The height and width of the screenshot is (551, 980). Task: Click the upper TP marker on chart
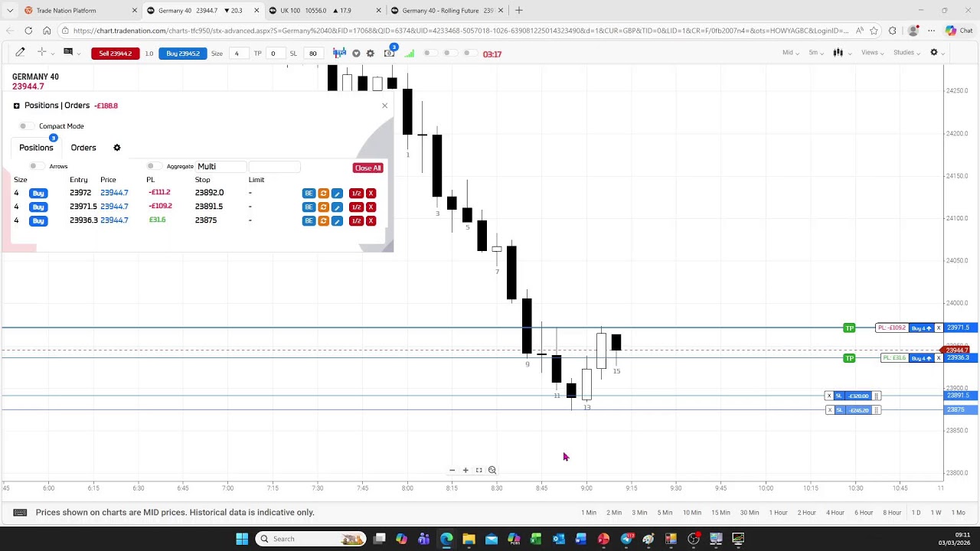[x=849, y=328]
